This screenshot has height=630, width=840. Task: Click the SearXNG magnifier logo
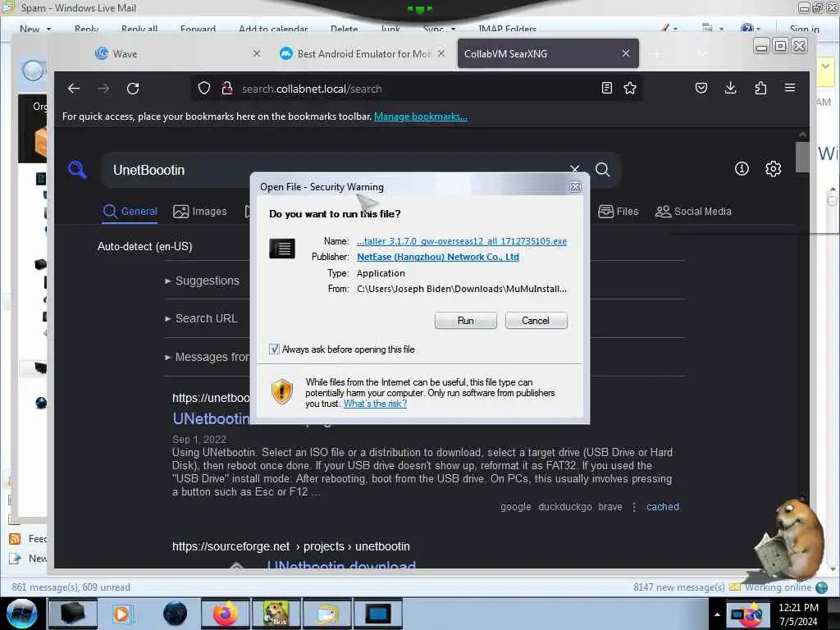point(77,169)
